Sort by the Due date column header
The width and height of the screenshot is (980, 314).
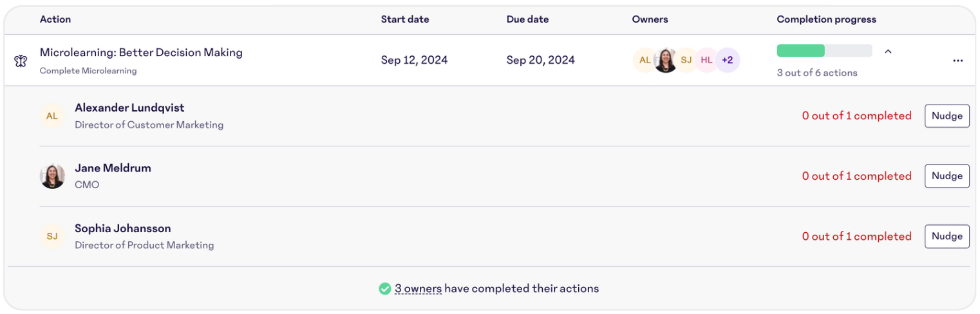[528, 19]
